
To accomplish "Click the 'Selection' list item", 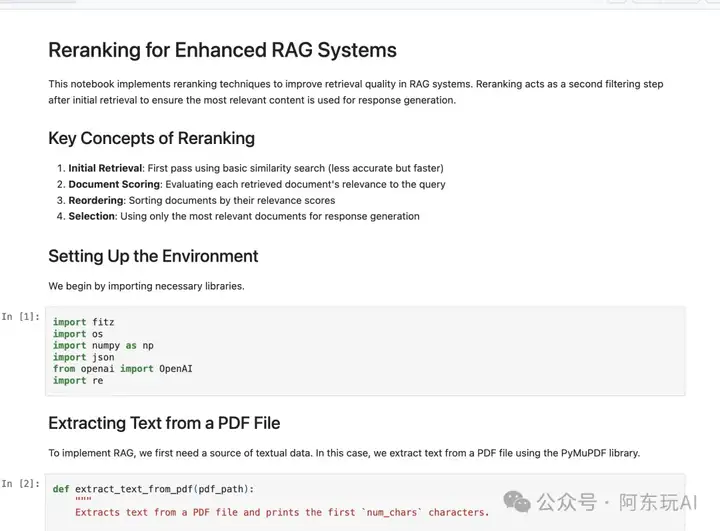I will (238, 216).
